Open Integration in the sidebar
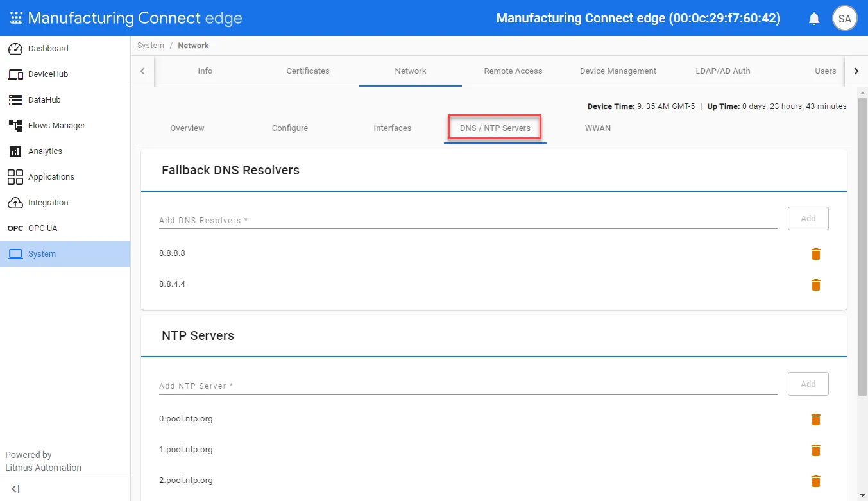The image size is (868, 501). (65, 203)
